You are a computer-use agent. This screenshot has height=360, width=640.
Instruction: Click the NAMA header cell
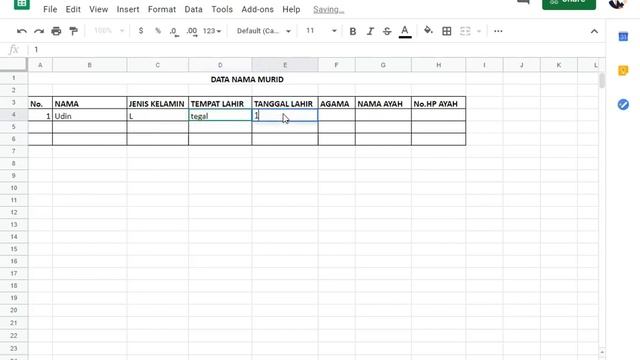[89, 103]
